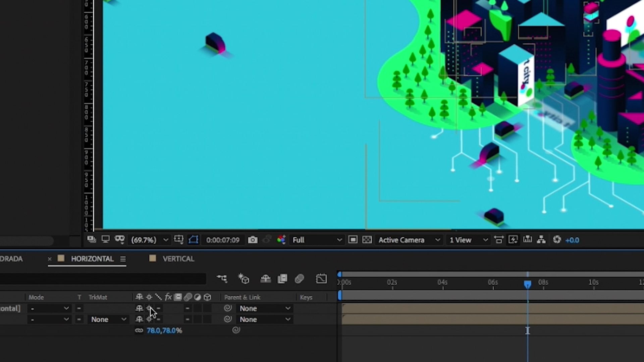Open the magnification ratio dropdown 69.7%
The width and height of the screenshot is (644, 362).
click(x=149, y=240)
